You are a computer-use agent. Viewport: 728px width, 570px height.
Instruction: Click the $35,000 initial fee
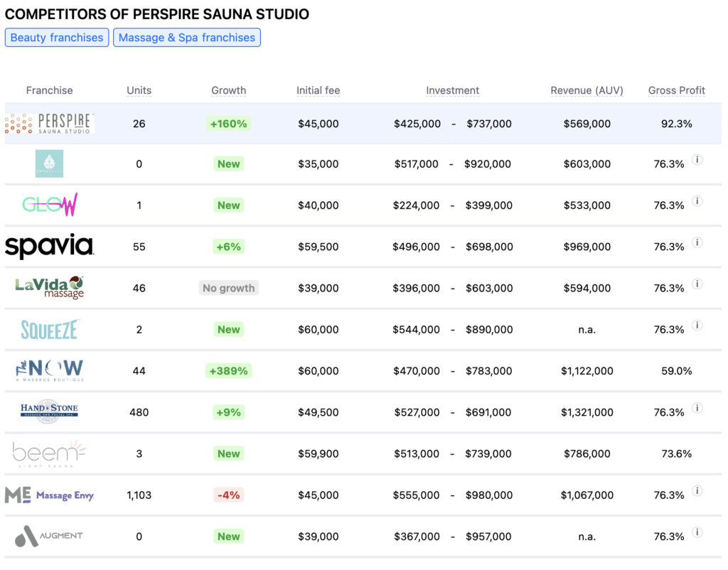(x=318, y=164)
